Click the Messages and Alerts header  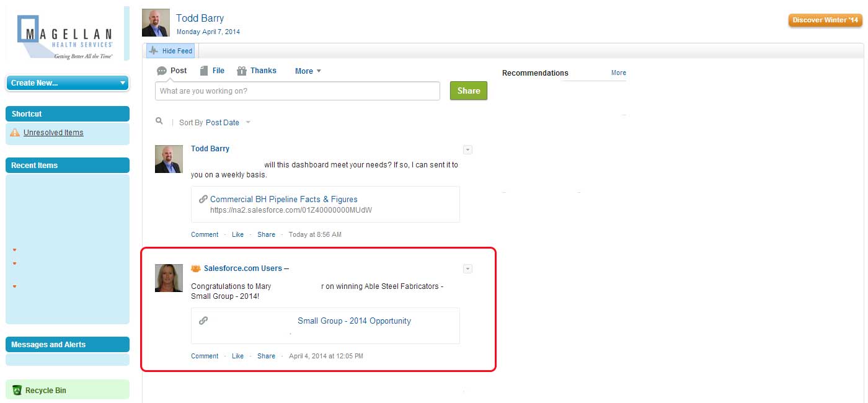tap(68, 345)
